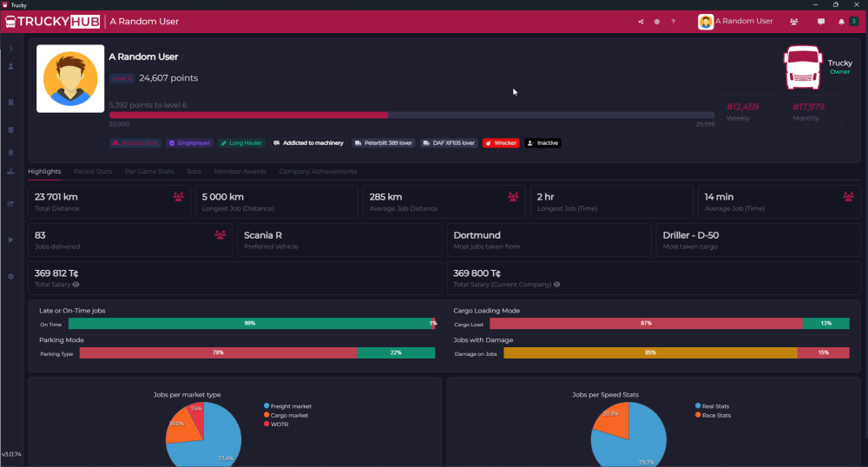Viewport: 868px width, 467px height.
Task: Click the green 99% On Time bar segment
Action: pos(250,324)
